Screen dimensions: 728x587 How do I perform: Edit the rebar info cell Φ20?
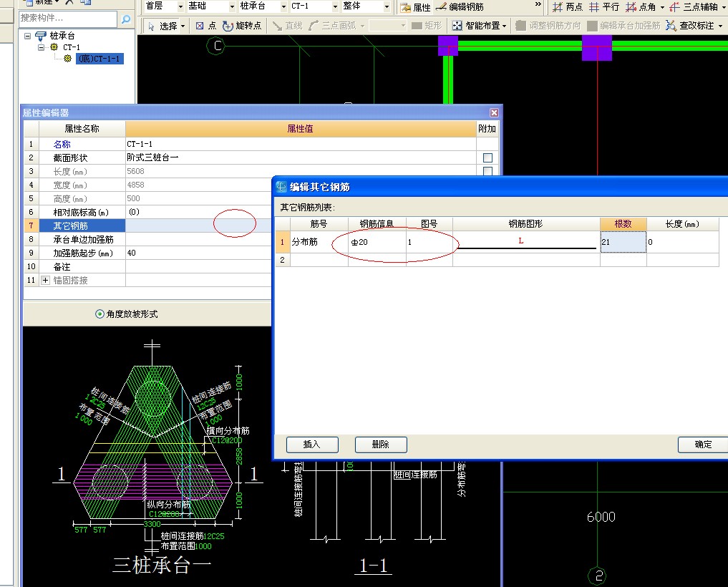(377, 242)
